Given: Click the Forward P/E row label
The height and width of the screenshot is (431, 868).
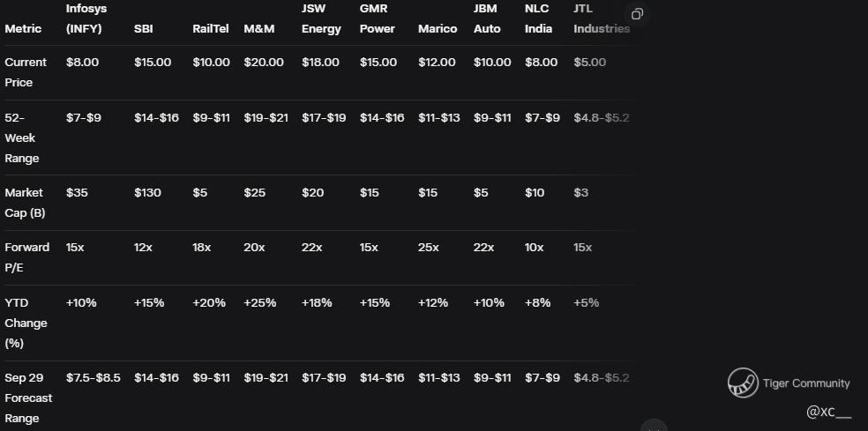Looking at the screenshot, I should pos(26,257).
